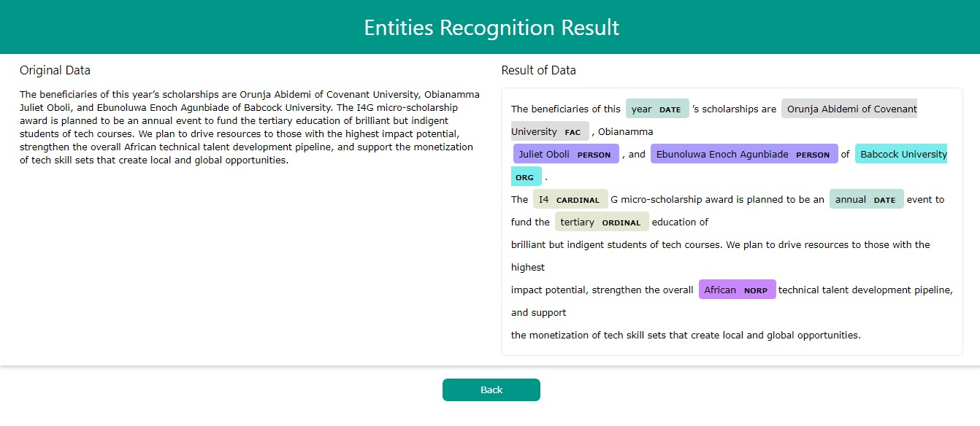Select the 'I4' CARDINAL entity tag
Screen dimensions: 980x426
click(570, 200)
